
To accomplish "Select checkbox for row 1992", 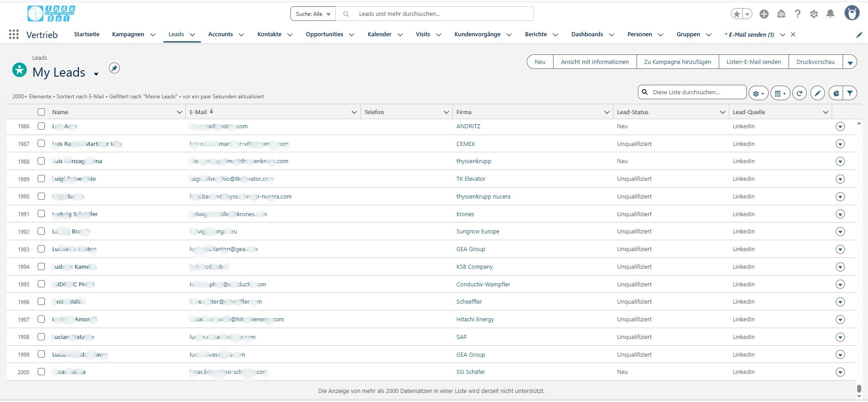I will [x=41, y=231].
